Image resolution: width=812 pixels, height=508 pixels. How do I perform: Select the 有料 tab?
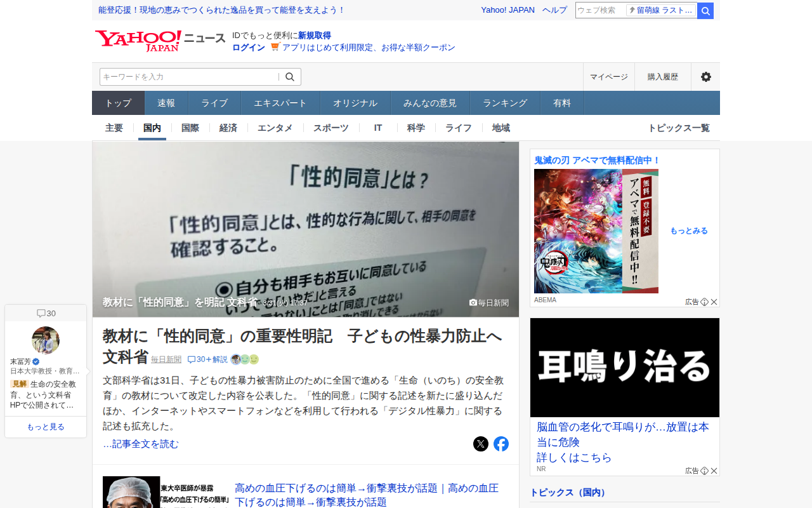562,103
